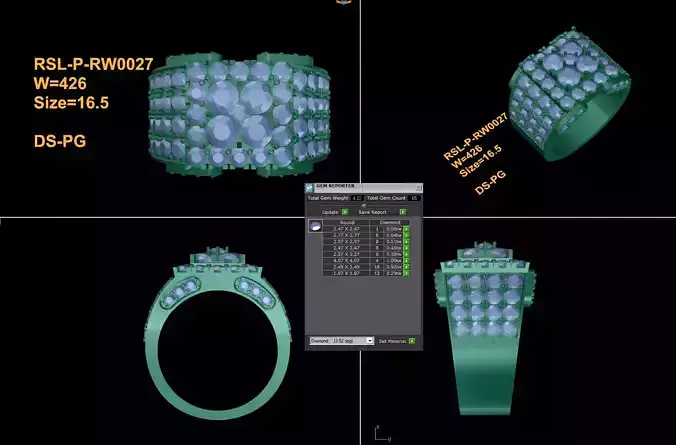
Task: Select the 2.49 X 2.49 size cell
Action: [346, 267]
